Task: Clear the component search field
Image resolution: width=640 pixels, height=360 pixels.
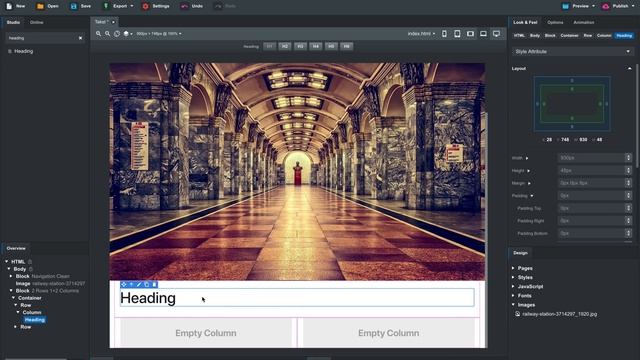Action: (x=80, y=38)
